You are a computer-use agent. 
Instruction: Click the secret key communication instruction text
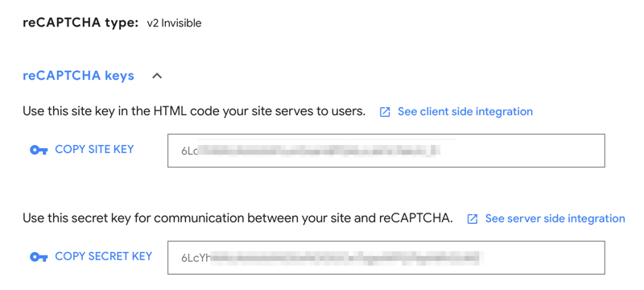pyautogui.click(x=237, y=218)
